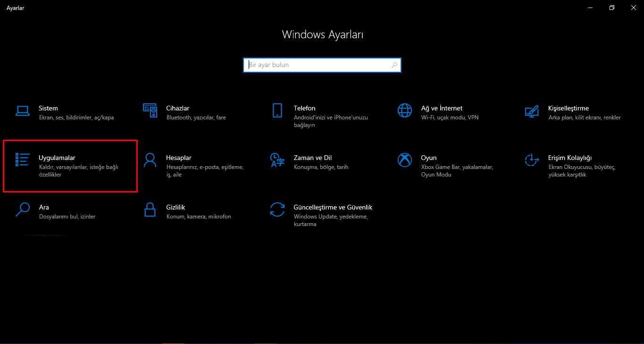Image resolution: width=644 pixels, height=344 pixels.
Task: Click the search magnifier inside the search box
Action: 394,65
